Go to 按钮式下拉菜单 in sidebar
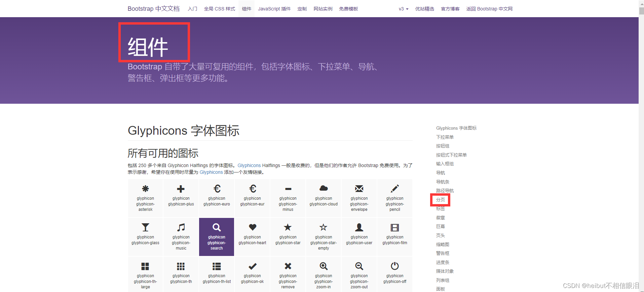The width and height of the screenshot is (644, 292). pyautogui.click(x=451, y=155)
